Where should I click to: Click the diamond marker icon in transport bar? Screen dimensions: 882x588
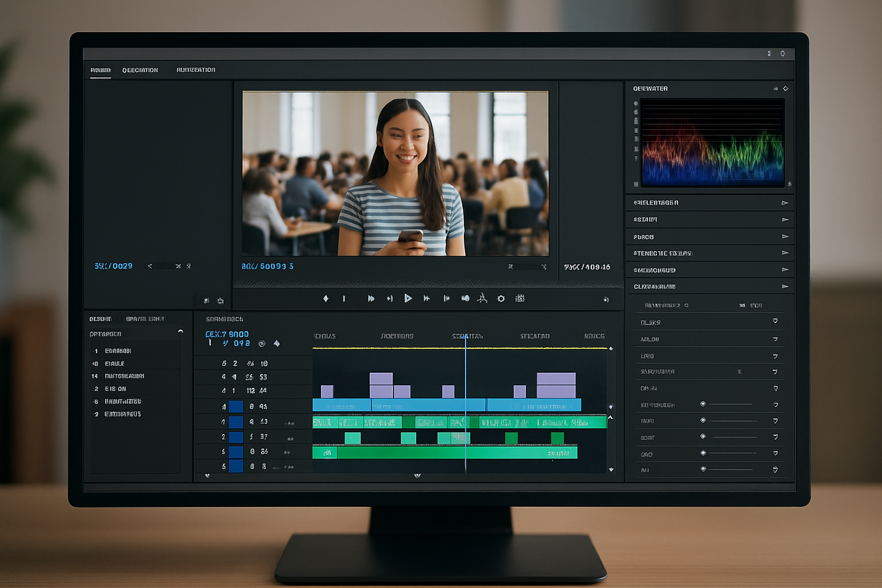326,299
